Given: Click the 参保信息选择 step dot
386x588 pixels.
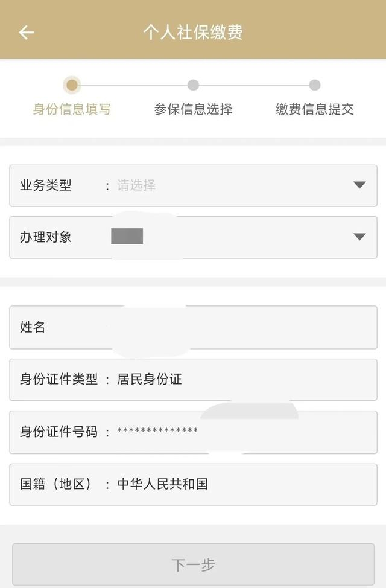Looking at the screenshot, I should pyautogui.click(x=193, y=85).
